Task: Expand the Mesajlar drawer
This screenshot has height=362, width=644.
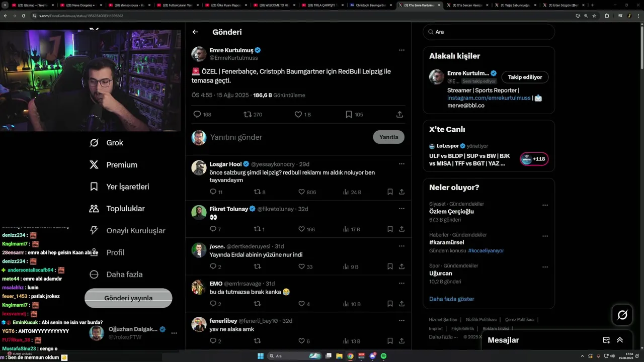Action: pos(620,340)
